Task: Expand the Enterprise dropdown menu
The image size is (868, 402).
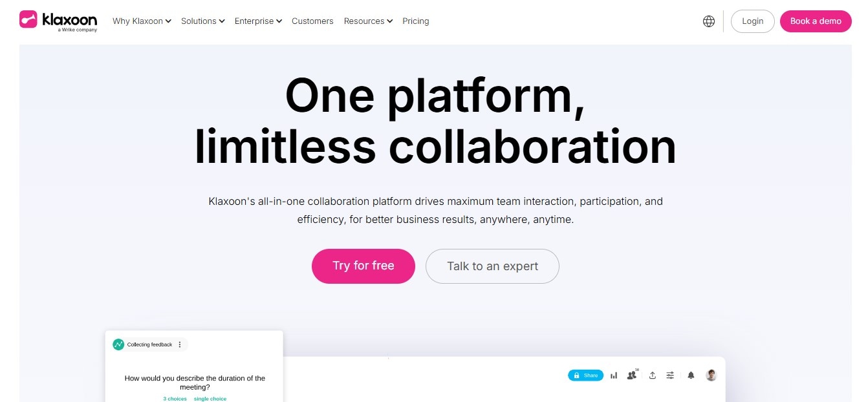Action: click(x=258, y=21)
